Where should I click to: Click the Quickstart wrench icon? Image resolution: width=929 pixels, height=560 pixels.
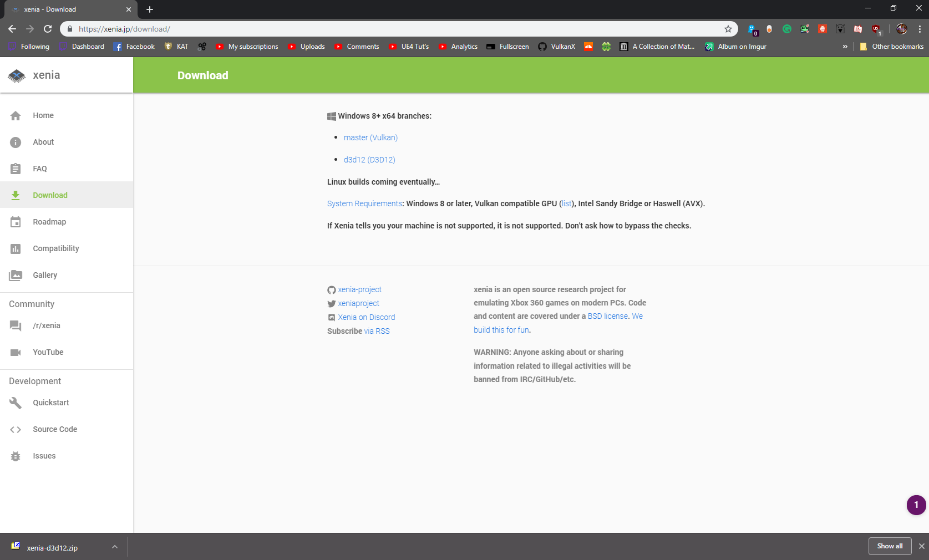[16, 403]
